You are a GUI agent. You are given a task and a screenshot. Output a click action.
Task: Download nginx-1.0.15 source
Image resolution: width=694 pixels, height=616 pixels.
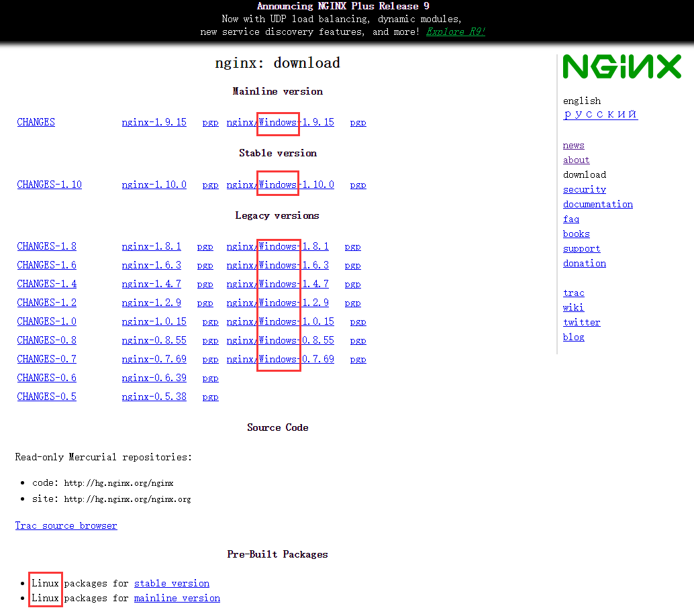click(x=154, y=321)
